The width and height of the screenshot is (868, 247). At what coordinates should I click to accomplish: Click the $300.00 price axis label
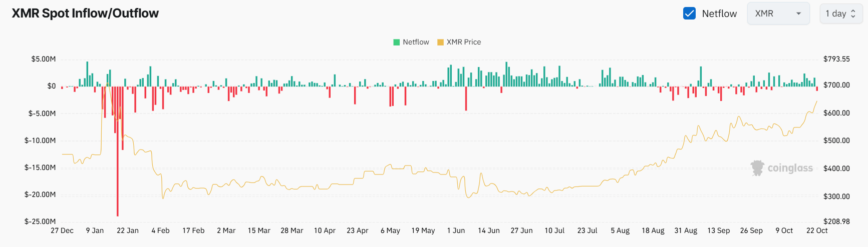(836, 196)
